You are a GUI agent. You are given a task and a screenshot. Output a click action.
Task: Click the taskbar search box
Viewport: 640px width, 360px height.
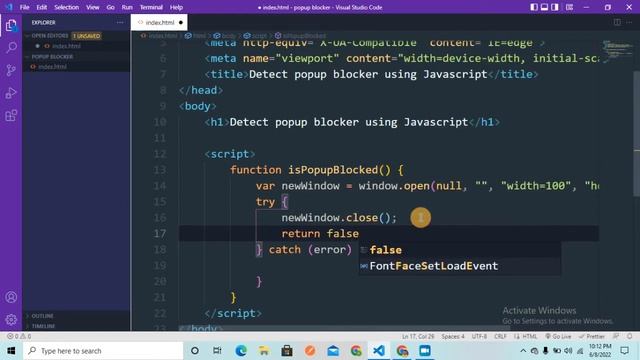(x=103, y=351)
